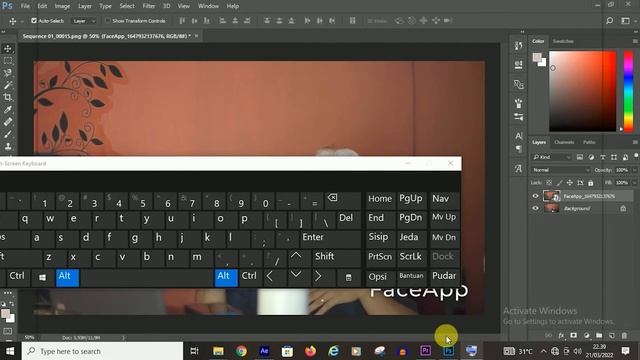Click the Create new layer icon

pyautogui.click(x=611, y=335)
